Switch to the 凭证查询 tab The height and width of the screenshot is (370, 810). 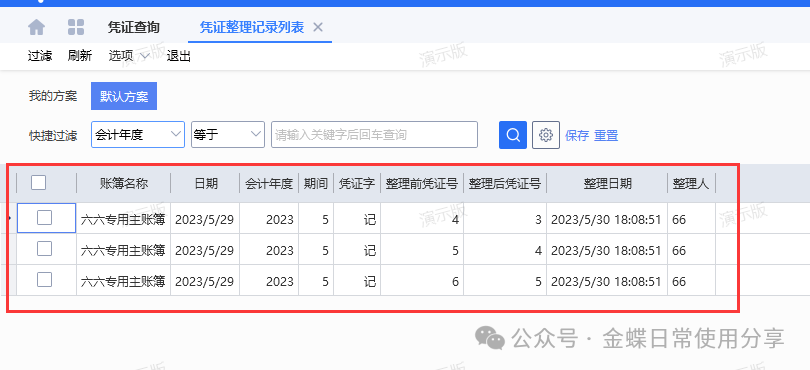(x=133, y=27)
